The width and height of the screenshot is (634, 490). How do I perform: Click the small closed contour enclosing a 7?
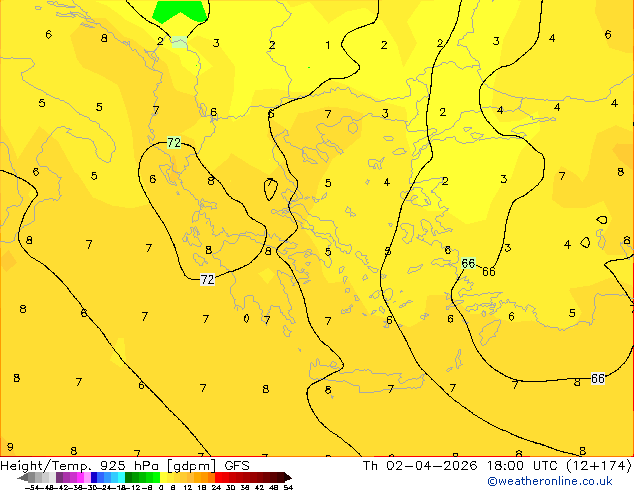click(271, 189)
